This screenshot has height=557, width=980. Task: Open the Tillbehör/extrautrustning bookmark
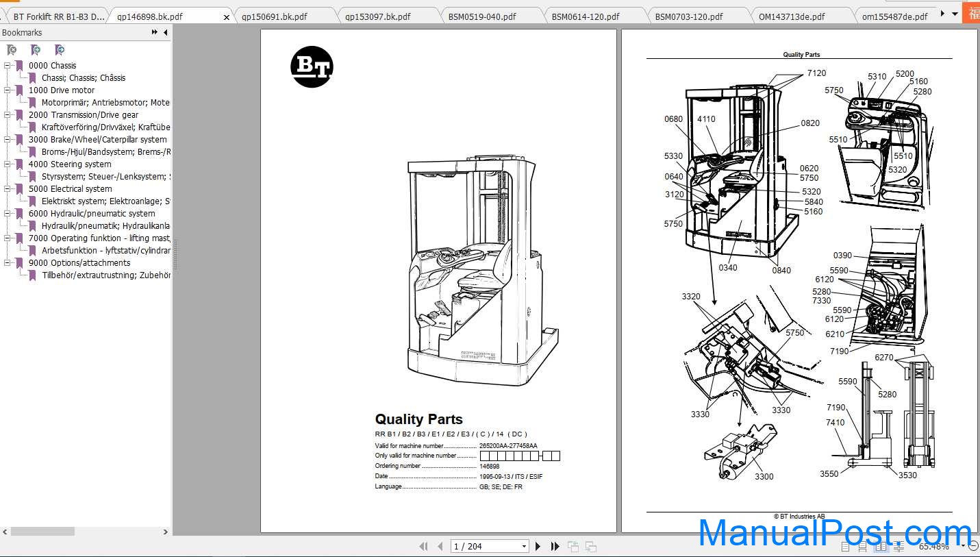click(105, 275)
